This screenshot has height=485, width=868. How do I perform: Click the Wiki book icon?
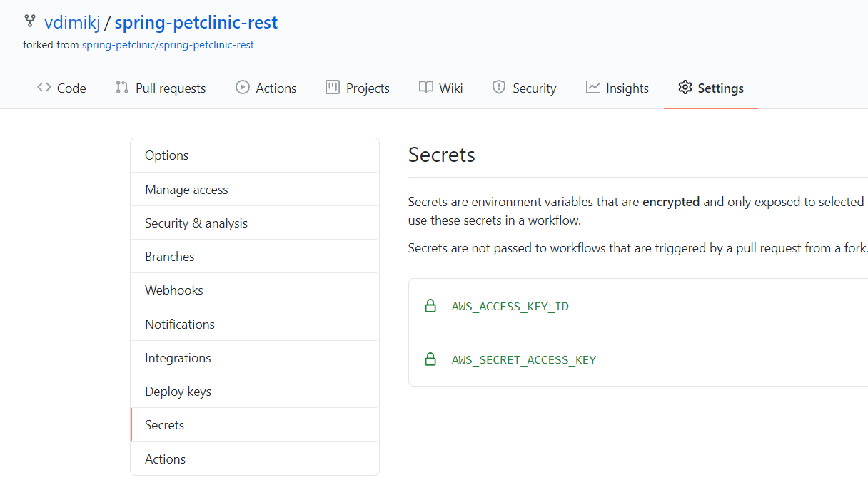point(426,88)
